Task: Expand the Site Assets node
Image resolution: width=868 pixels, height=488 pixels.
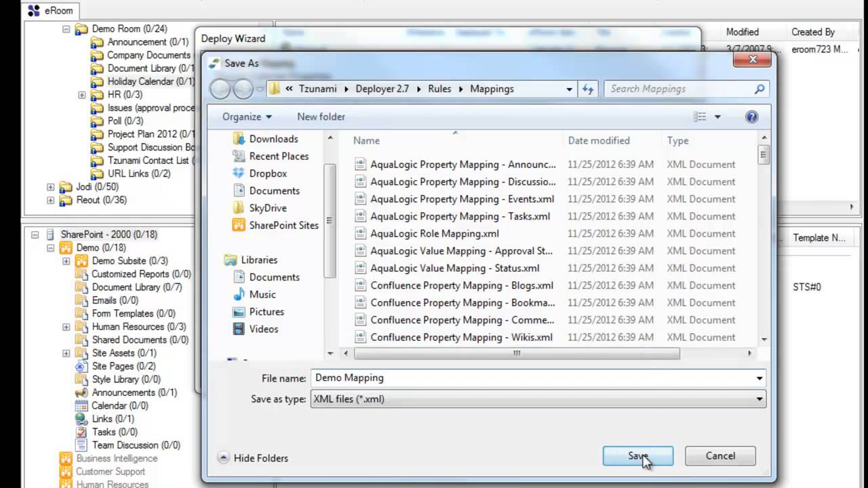Action: tap(66, 353)
